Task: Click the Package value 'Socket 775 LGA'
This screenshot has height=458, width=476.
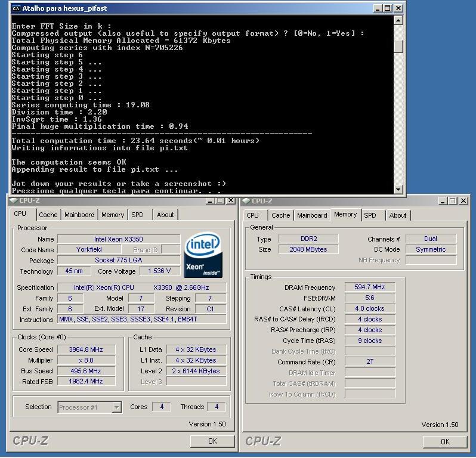Action: click(x=118, y=260)
